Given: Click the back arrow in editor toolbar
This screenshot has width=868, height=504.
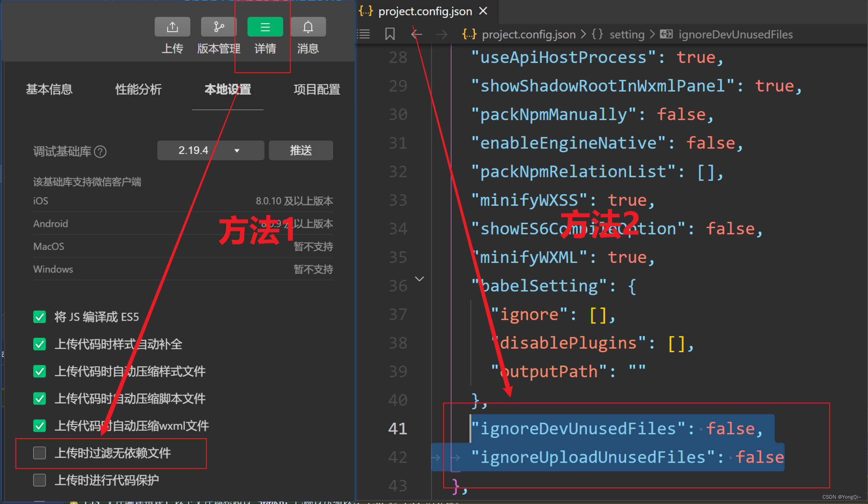Looking at the screenshot, I should pos(417,34).
